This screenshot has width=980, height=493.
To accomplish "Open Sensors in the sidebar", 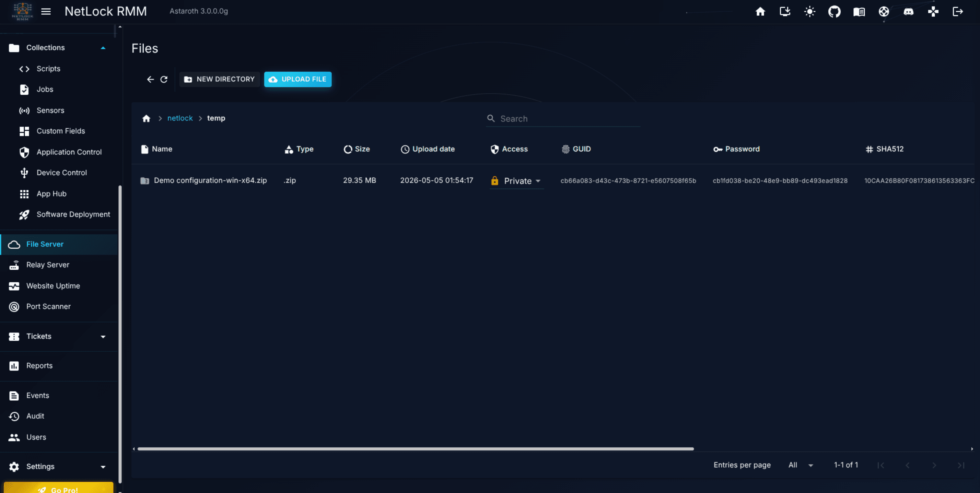I will click(59, 110).
